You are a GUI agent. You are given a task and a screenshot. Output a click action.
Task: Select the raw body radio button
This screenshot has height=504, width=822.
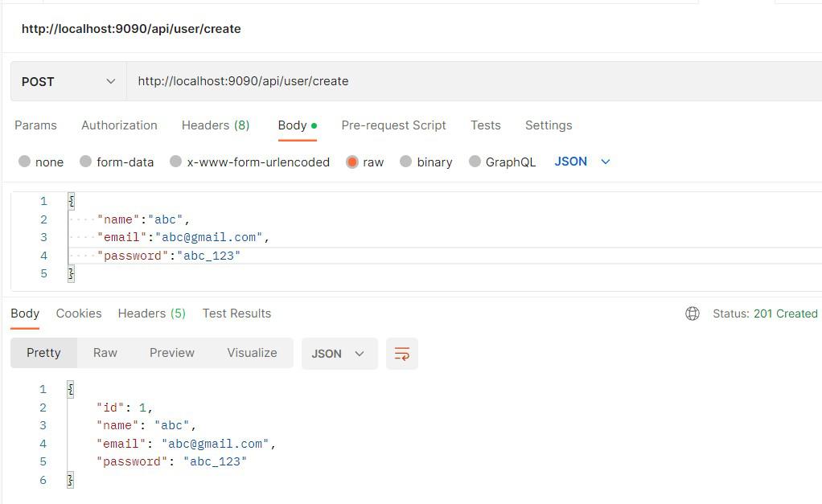tap(352, 162)
